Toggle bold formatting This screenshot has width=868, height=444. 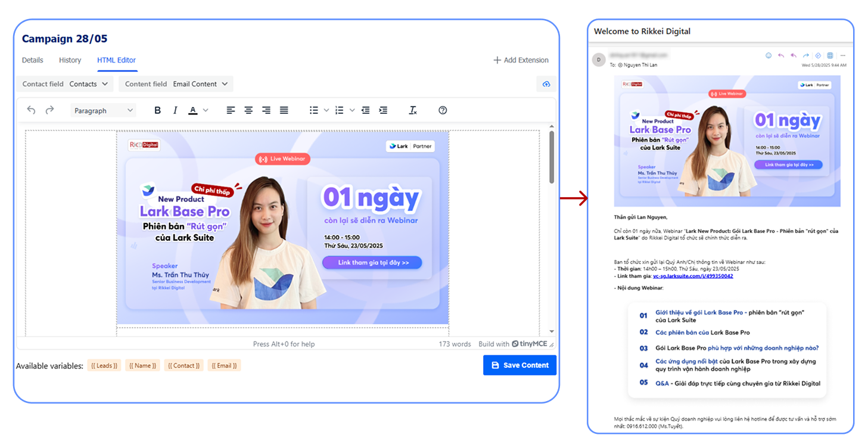(x=158, y=110)
